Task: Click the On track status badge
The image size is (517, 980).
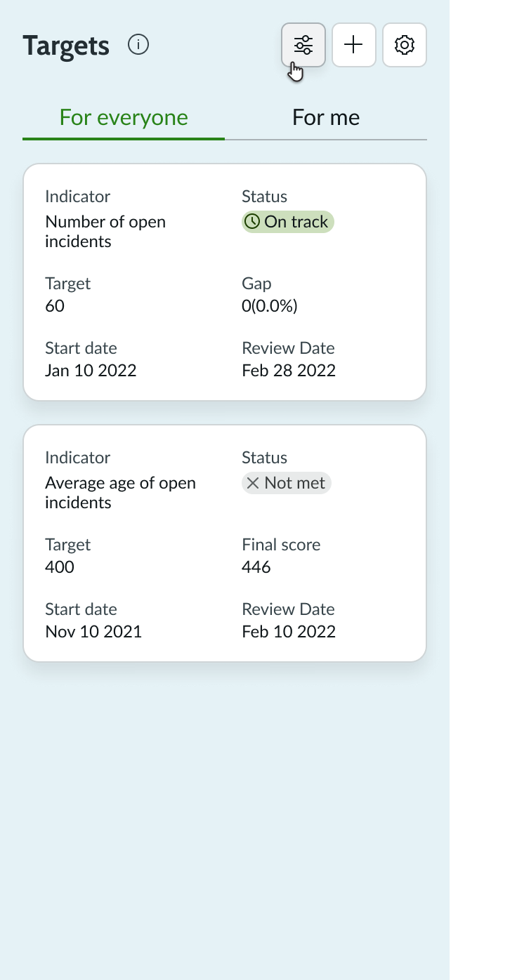Action: pyautogui.click(x=287, y=222)
